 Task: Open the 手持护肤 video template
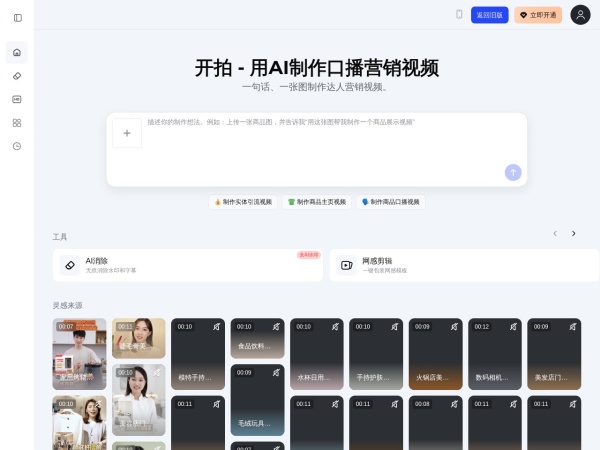click(376, 354)
